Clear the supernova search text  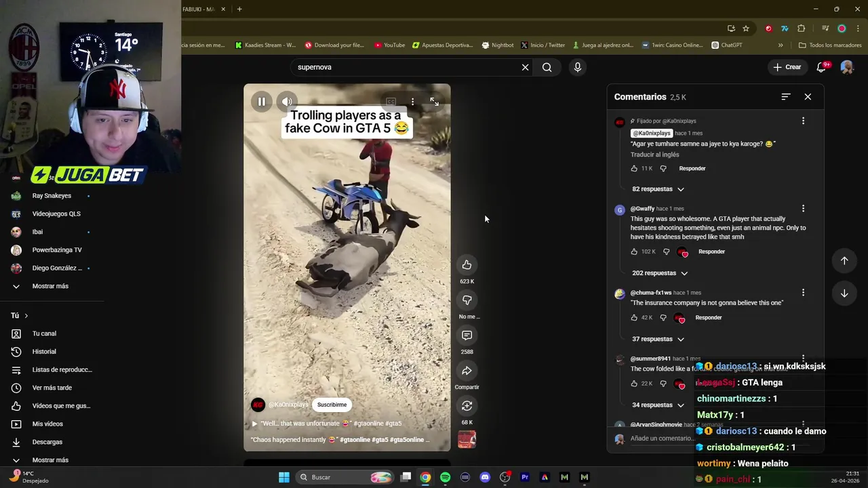(525, 67)
